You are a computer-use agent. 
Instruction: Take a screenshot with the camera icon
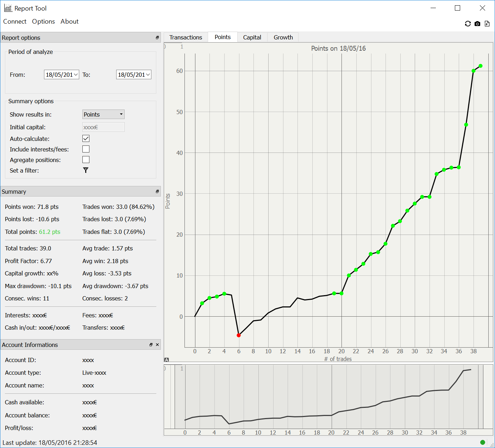click(x=477, y=24)
